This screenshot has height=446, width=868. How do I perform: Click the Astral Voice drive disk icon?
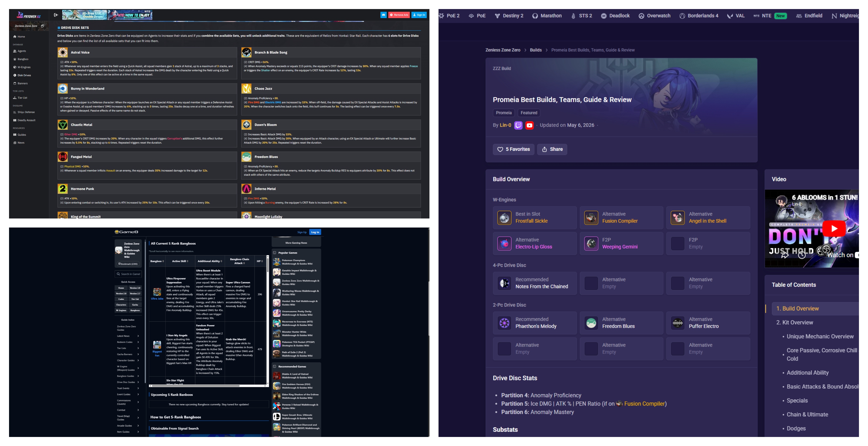(63, 52)
